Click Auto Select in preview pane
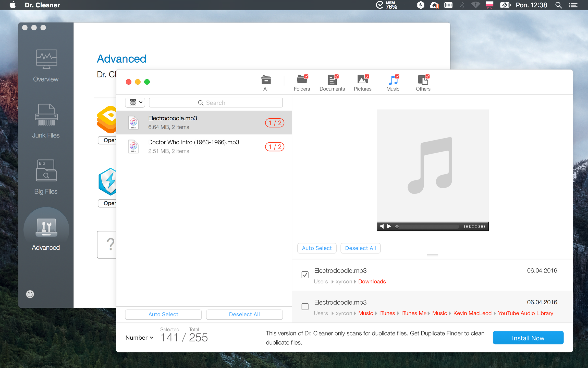 (x=317, y=248)
